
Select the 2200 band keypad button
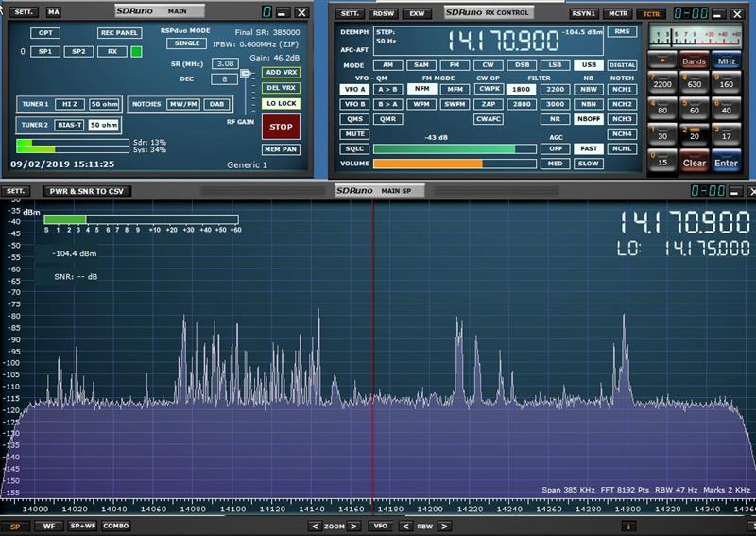(662, 81)
